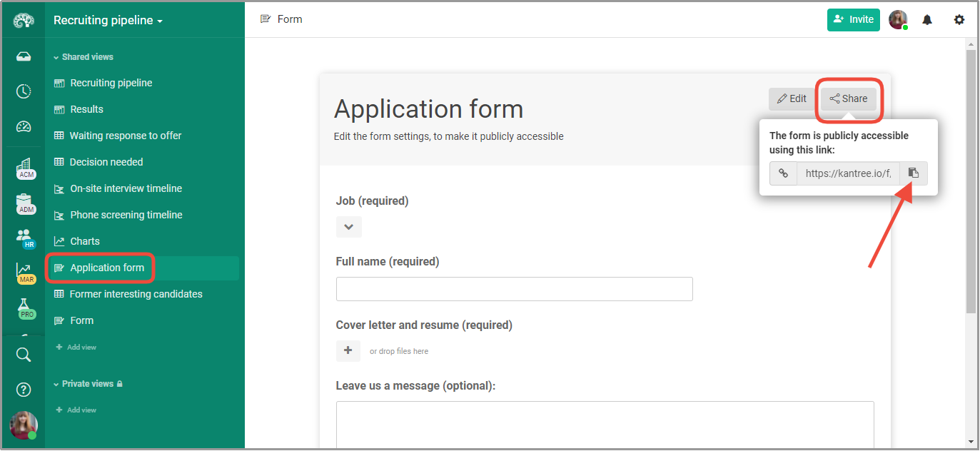Click the Kantree tree logo
The width and height of the screenshot is (980, 451).
[x=24, y=20]
